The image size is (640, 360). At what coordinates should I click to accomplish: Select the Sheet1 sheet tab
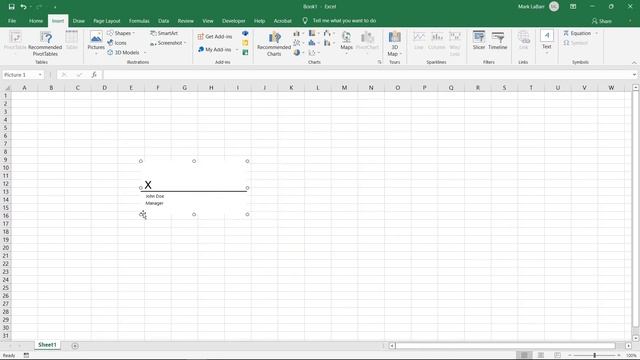point(47,345)
